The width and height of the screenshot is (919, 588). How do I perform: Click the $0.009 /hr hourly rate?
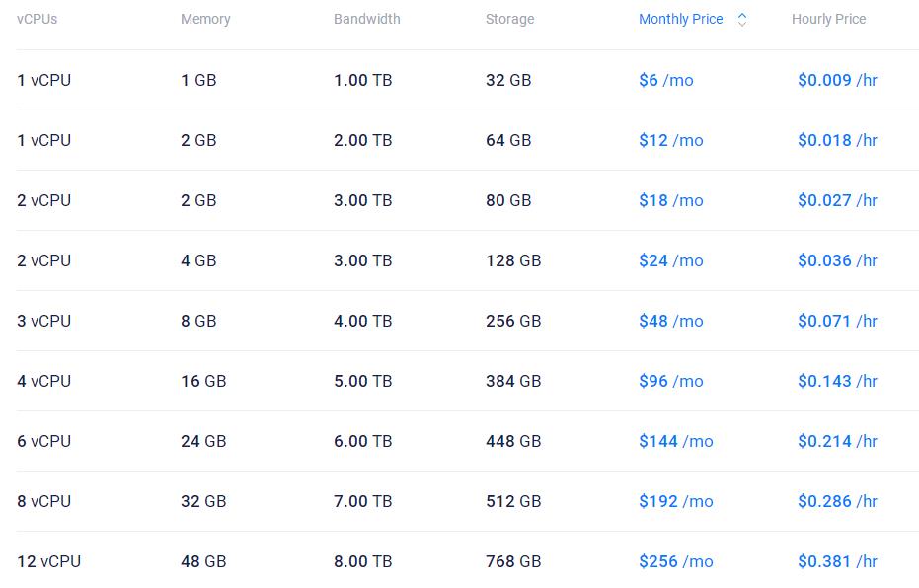click(837, 80)
